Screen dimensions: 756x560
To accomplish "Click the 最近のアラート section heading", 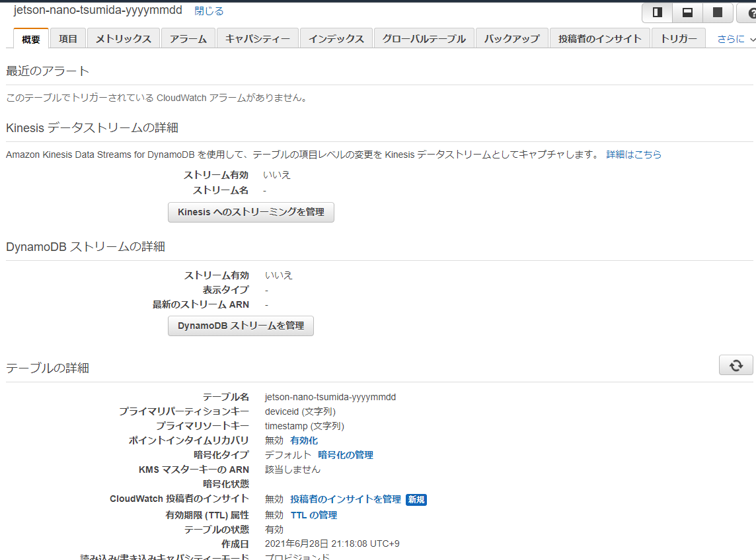I will pos(48,71).
